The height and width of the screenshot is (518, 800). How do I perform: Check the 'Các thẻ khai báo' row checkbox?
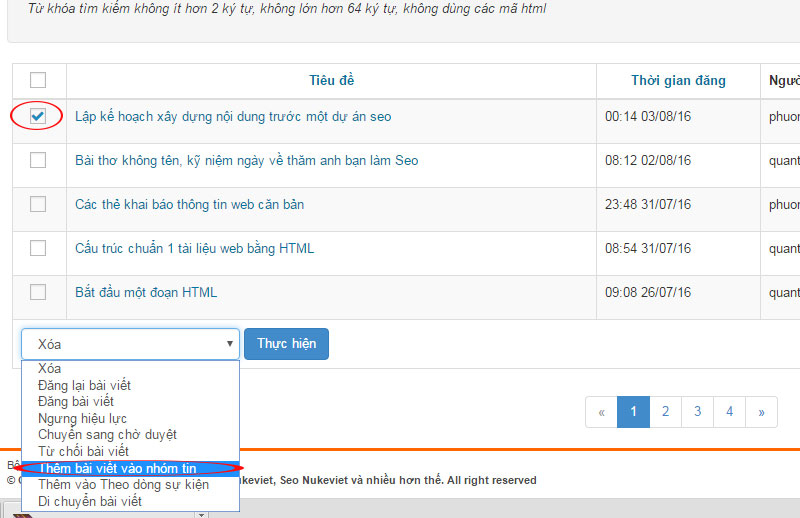tap(38, 204)
